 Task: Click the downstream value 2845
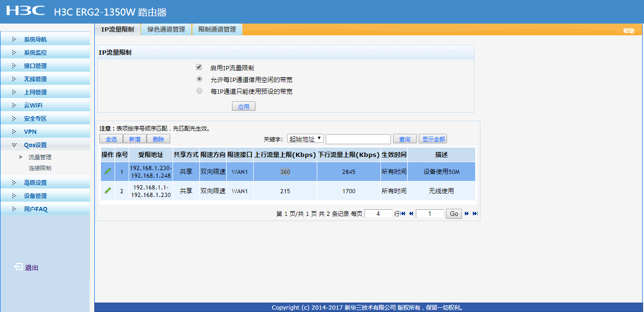coord(349,172)
